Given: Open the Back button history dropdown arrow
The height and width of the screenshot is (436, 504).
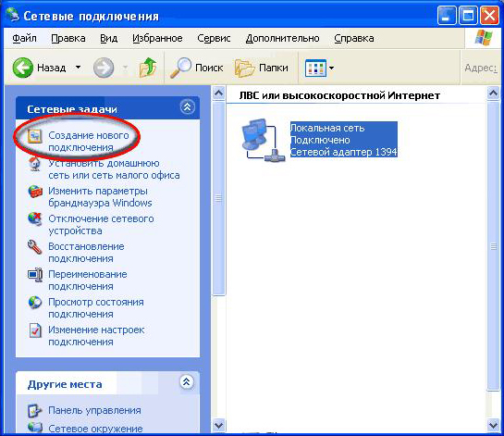Looking at the screenshot, I should [78, 68].
